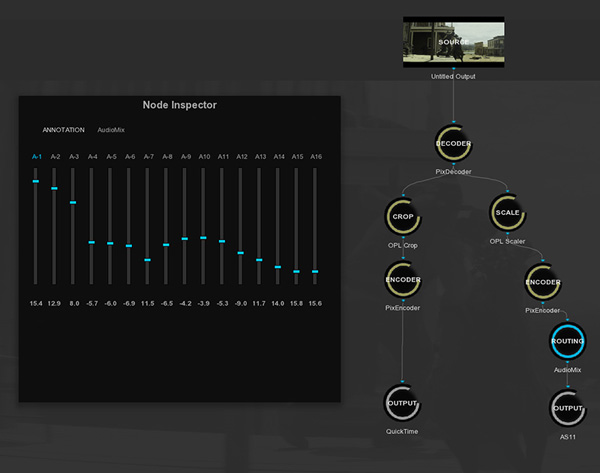This screenshot has height=473, width=600.
Task: Click the -6.9 value under channel A-6
Action: click(x=129, y=303)
